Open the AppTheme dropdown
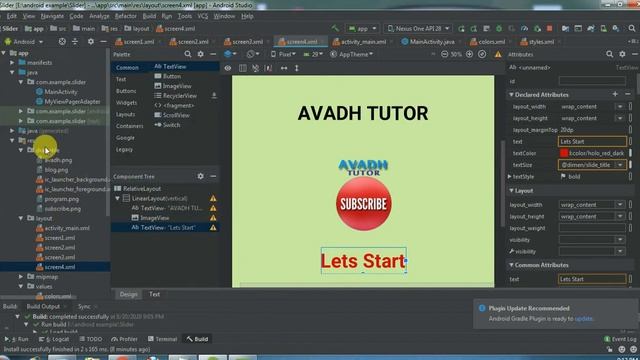640x360 pixels. tap(352, 54)
